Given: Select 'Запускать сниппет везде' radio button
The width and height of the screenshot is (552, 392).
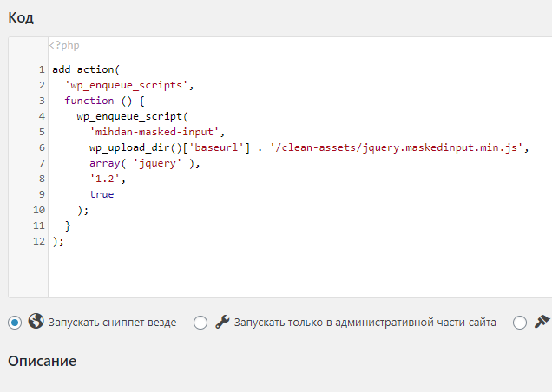Looking at the screenshot, I should (15, 323).
